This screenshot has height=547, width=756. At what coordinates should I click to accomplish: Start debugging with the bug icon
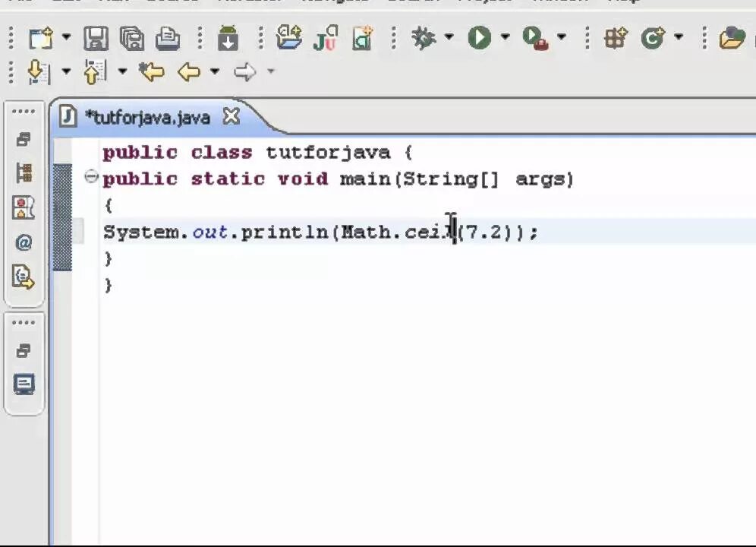click(x=424, y=37)
